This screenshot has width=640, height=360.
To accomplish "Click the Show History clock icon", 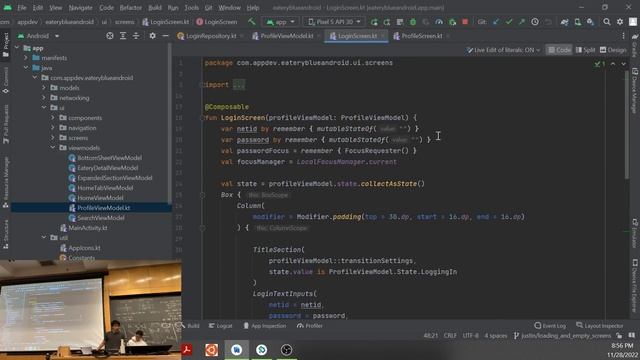I will click(535, 22).
